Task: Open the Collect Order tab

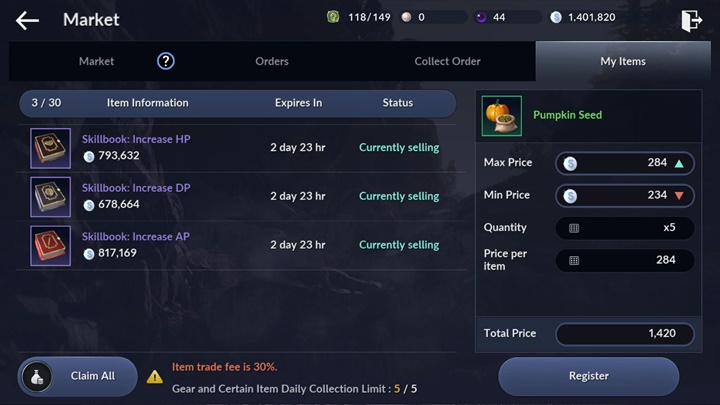Action: [447, 61]
